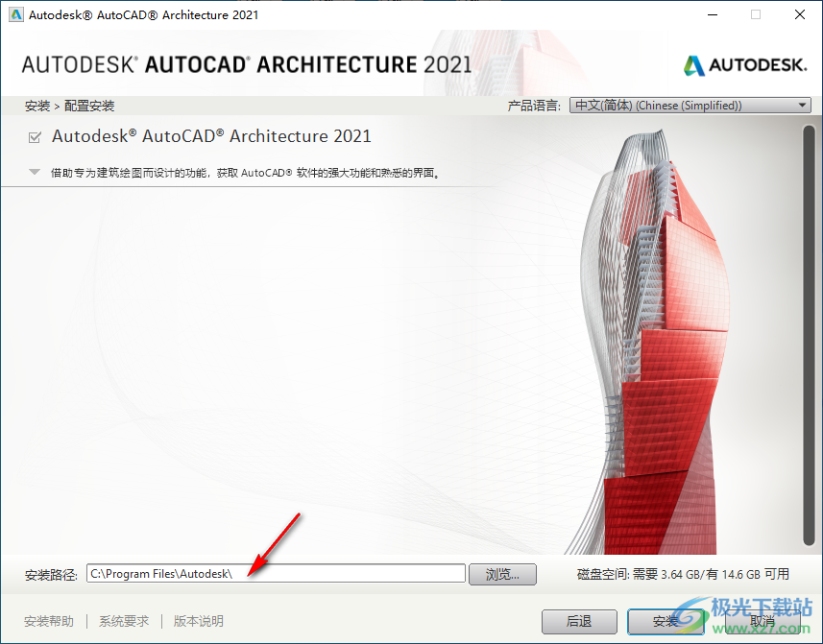823x644 pixels.
Task: Click the 取消 cancel button
Action: (x=762, y=622)
